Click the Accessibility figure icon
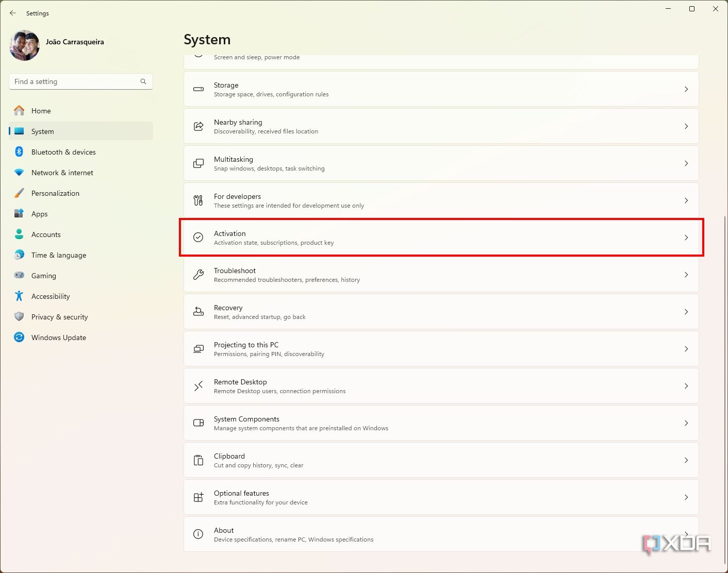 [19, 296]
